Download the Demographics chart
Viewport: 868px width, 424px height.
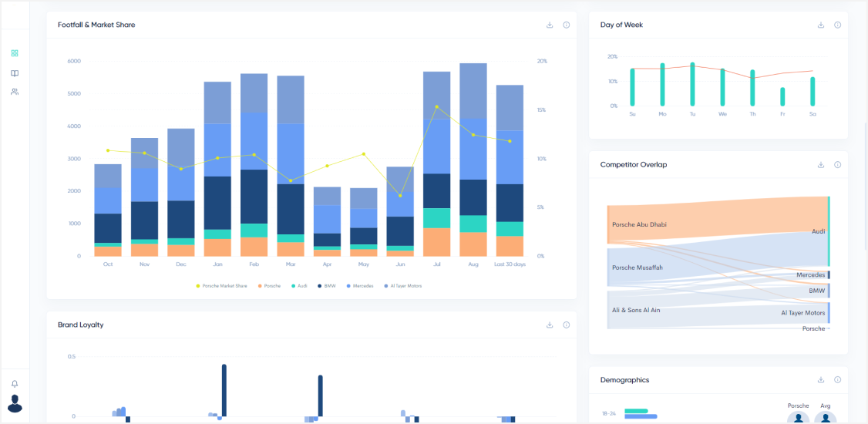point(821,380)
